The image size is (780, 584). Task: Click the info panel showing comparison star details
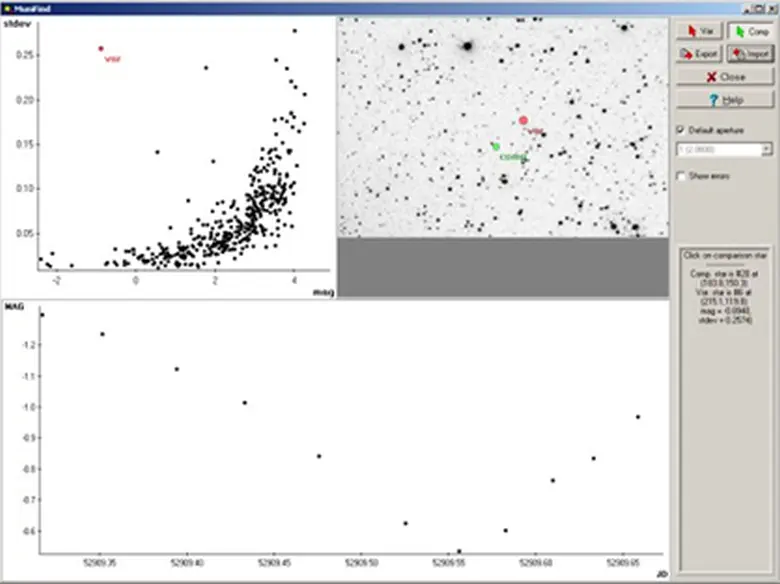pos(725,300)
